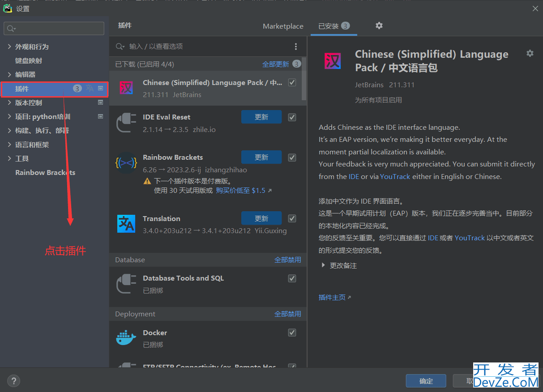Viewport: 543px width, 392px height.
Task: Click the IDE Eval Reset plug icon
Action: coord(126,122)
